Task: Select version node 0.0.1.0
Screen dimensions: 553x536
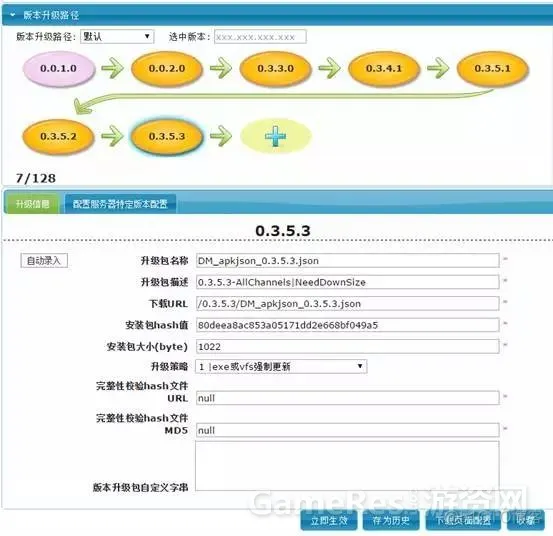Action: point(59,68)
